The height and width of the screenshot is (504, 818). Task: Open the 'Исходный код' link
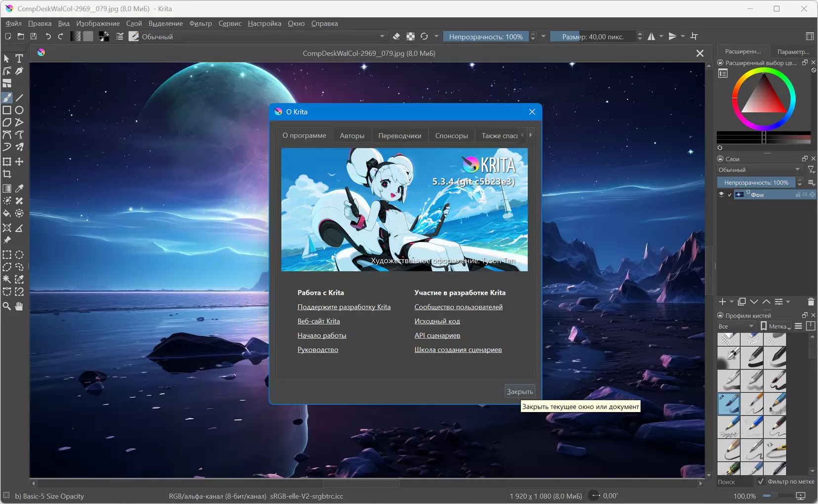click(x=437, y=321)
